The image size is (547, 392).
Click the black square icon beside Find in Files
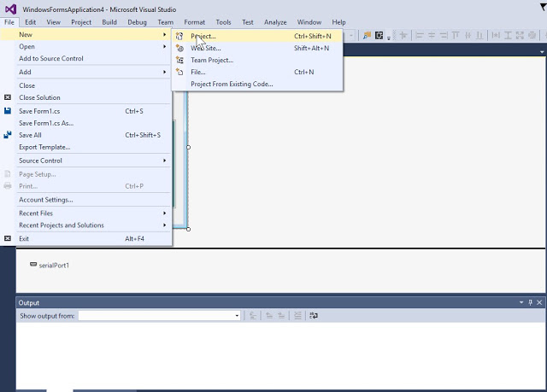(x=379, y=35)
